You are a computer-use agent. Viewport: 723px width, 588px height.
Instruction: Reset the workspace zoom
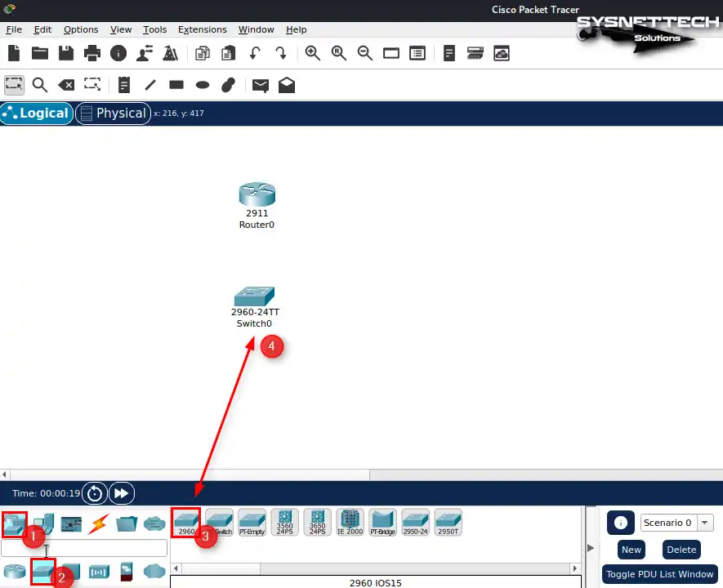click(x=339, y=53)
